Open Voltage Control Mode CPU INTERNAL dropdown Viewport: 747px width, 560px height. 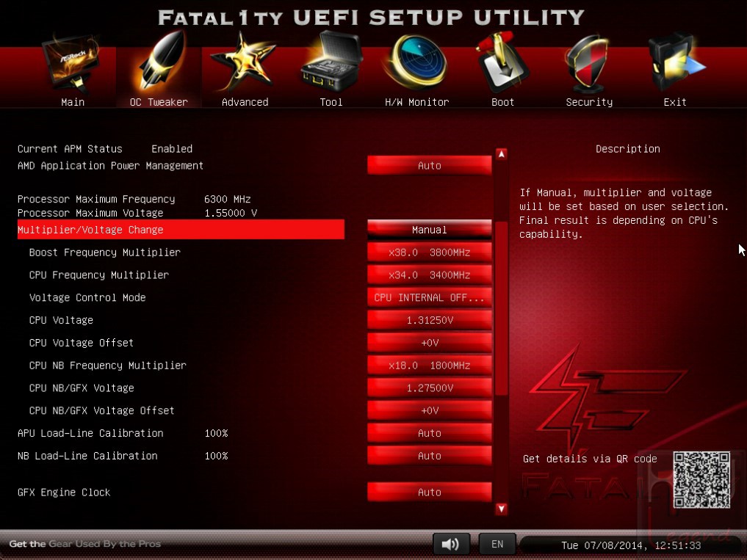(x=429, y=298)
